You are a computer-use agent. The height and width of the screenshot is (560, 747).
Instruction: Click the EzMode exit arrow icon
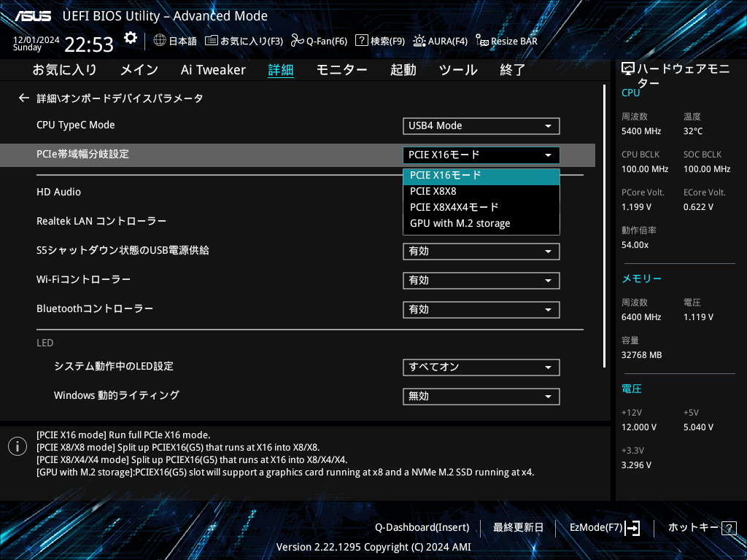click(x=632, y=528)
